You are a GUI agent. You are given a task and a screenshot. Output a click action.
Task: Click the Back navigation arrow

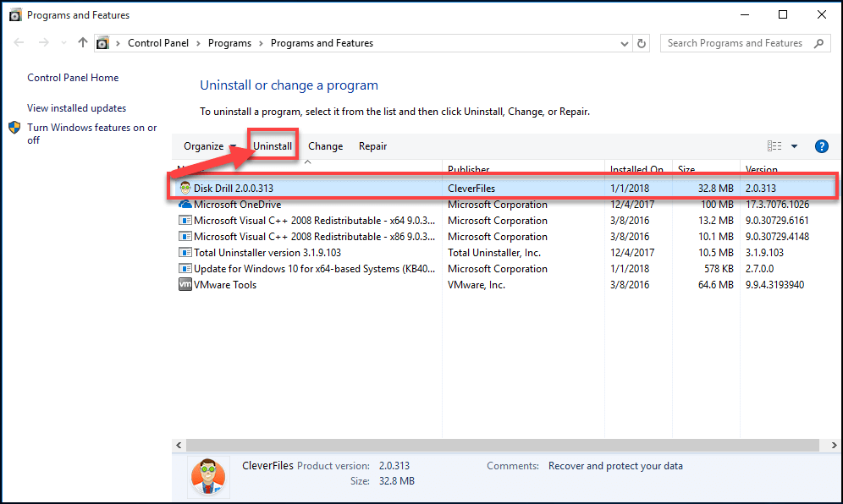coord(19,42)
